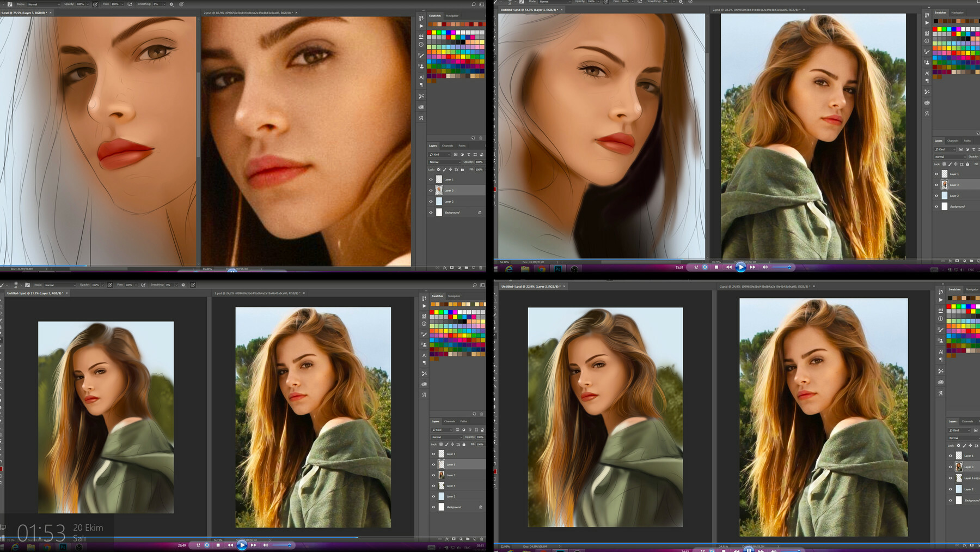Open blend mode dropdown in bottom-right Layers panel
Image resolution: width=980 pixels, height=552 pixels.
point(963,438)
